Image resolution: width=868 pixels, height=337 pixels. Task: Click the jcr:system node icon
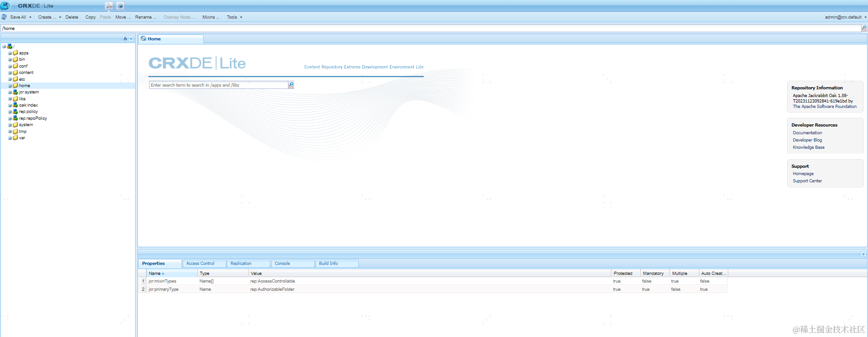[15, 92]
